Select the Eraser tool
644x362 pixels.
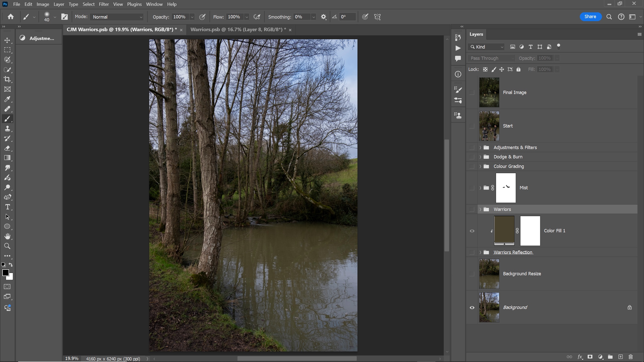pos(7,148)
